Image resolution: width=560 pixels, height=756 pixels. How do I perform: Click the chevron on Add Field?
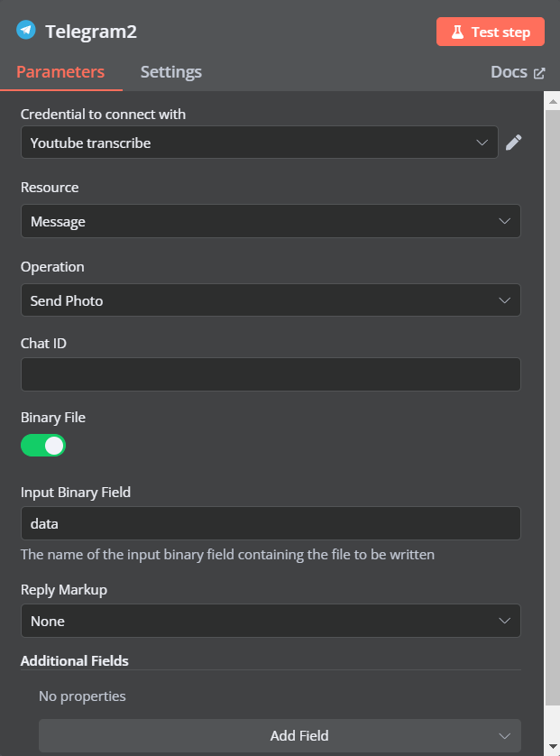(x=504, y=736)
